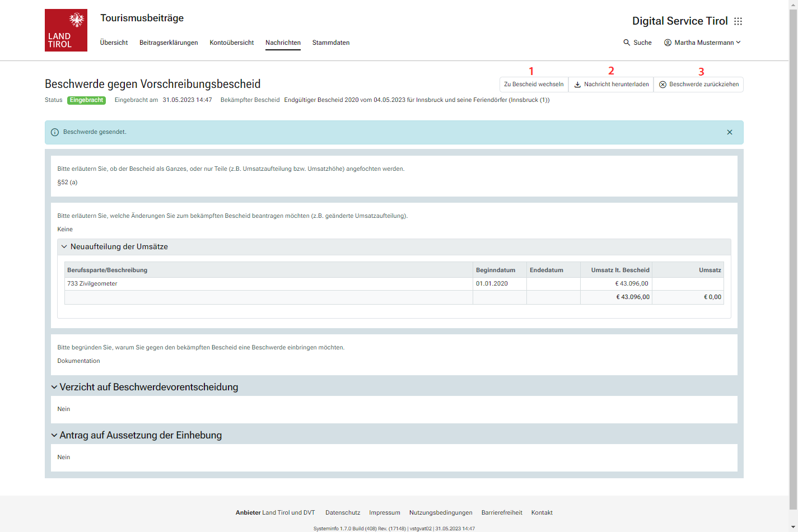The width and height of the screenshot is (798, 532).
Task: Open the Stammdaten tab
Action: pyautogui.click(x=331, y=43)
